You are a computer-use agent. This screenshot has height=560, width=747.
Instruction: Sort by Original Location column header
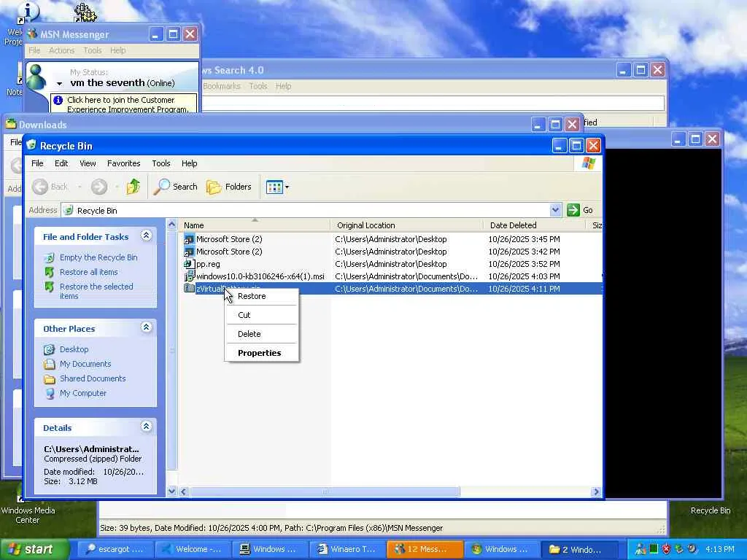[406, 225]
